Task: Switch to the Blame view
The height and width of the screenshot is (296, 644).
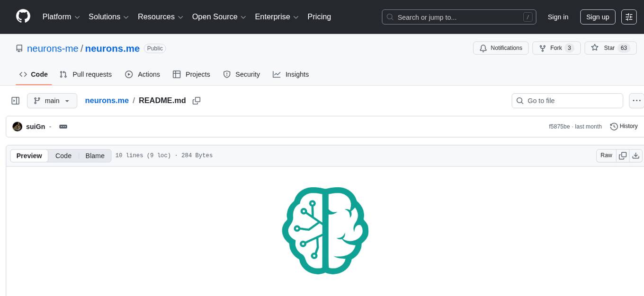Action: (95, 156)
